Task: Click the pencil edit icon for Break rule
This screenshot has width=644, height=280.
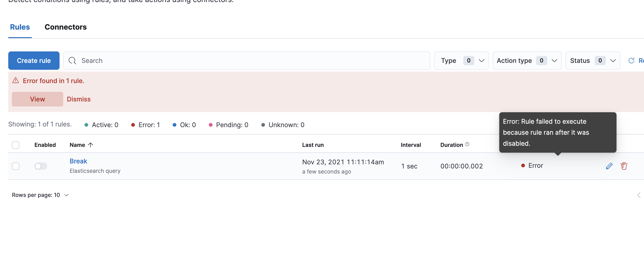Action: (x=609, y=166)
